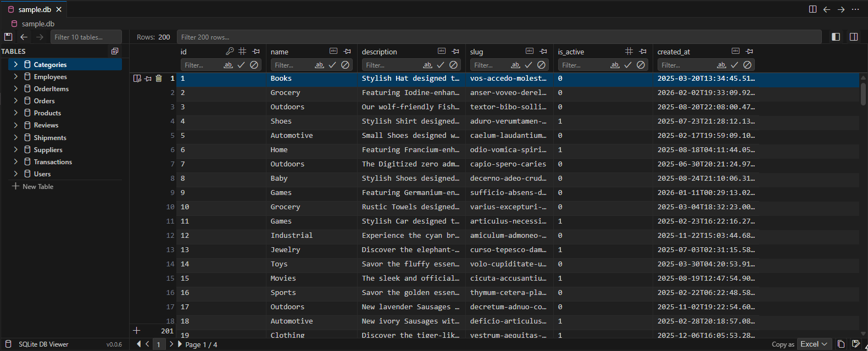868x351 pixels.
Task: Select the sample.db editor tab
Action: (35, 9)
